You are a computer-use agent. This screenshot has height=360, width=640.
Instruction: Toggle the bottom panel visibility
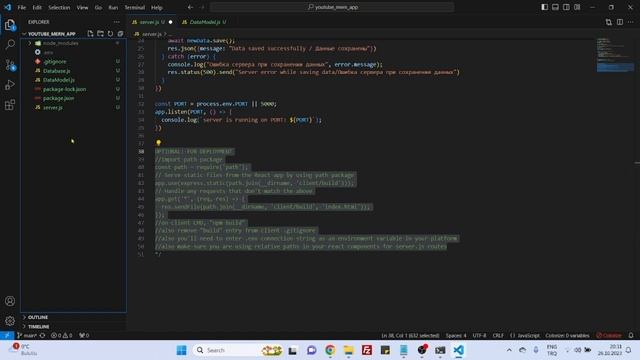coord(556,7)
